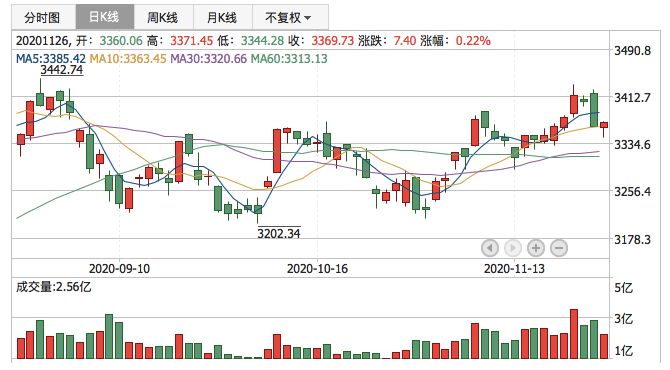
Task: Zoom out with the minus icon
Action: pos(559,248)
